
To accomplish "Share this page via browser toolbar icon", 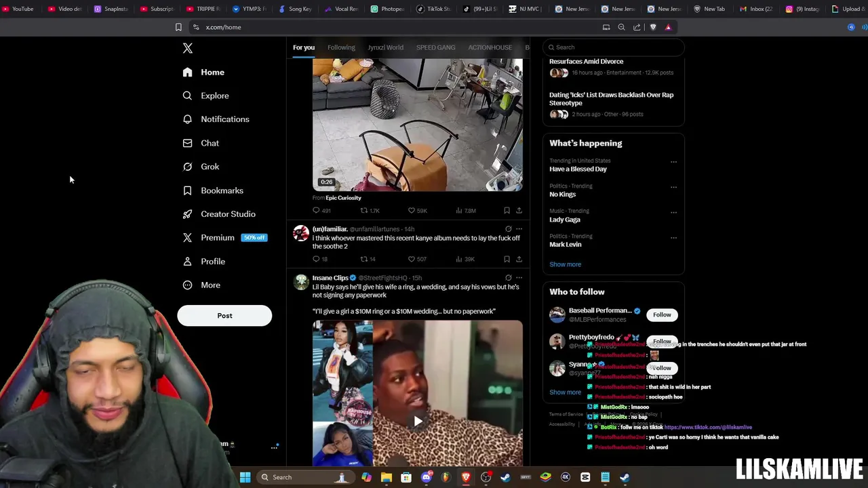I will pyautogui.click(x=637, y=27).
